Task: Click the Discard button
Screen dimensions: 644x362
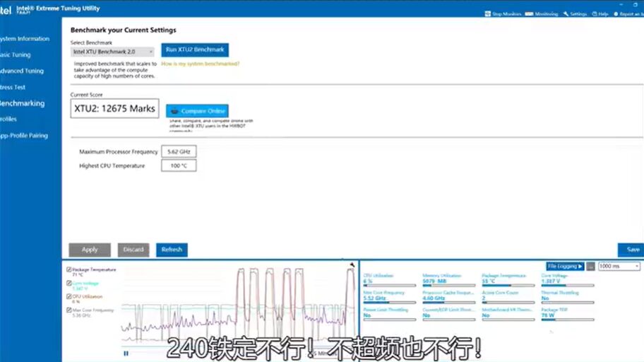Action: [x=133, y=250]
